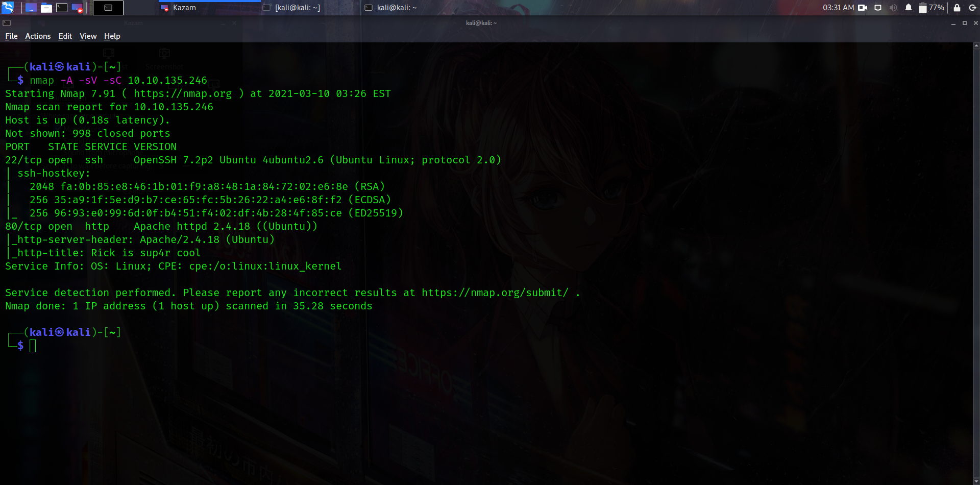Screen dimensions: 980x485
Task: Click the terminal scrollbar down arrow
Action: [x=976, y=481]
